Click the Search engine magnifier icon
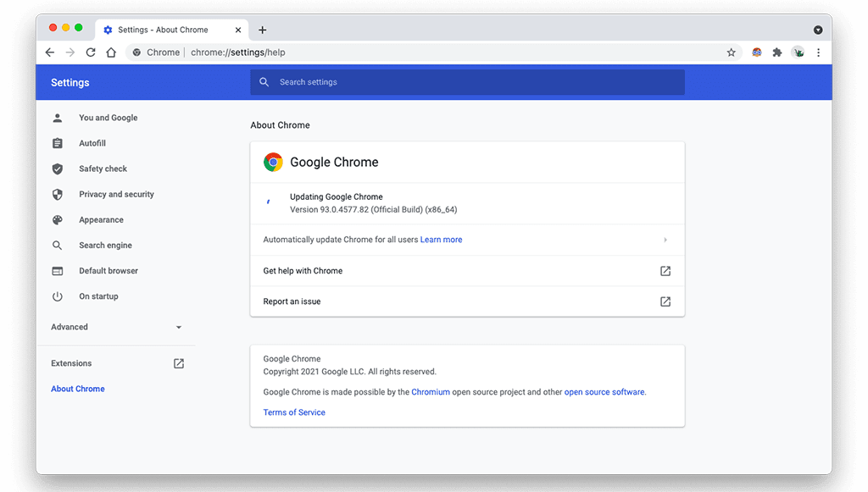 58,245
